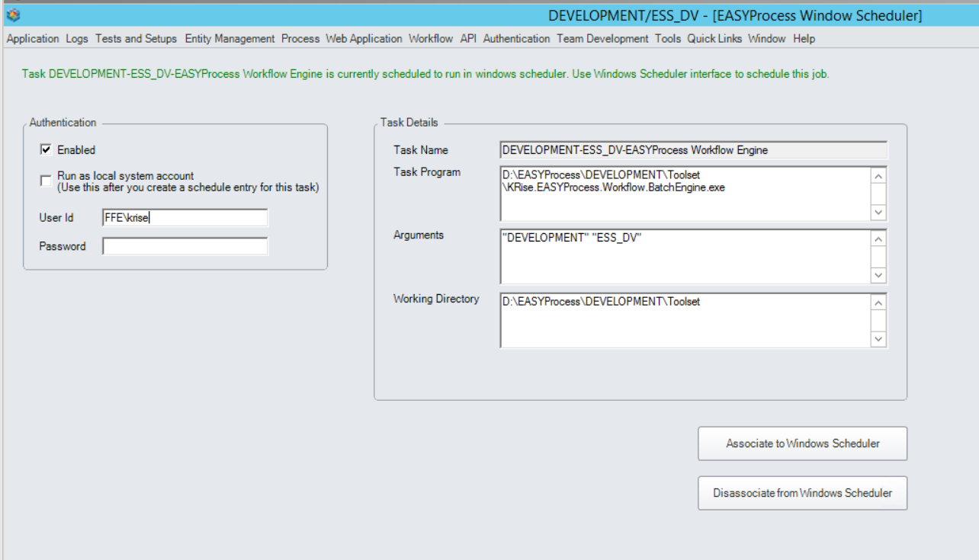Open the Entity Management menu

click(x=230, y=39)
